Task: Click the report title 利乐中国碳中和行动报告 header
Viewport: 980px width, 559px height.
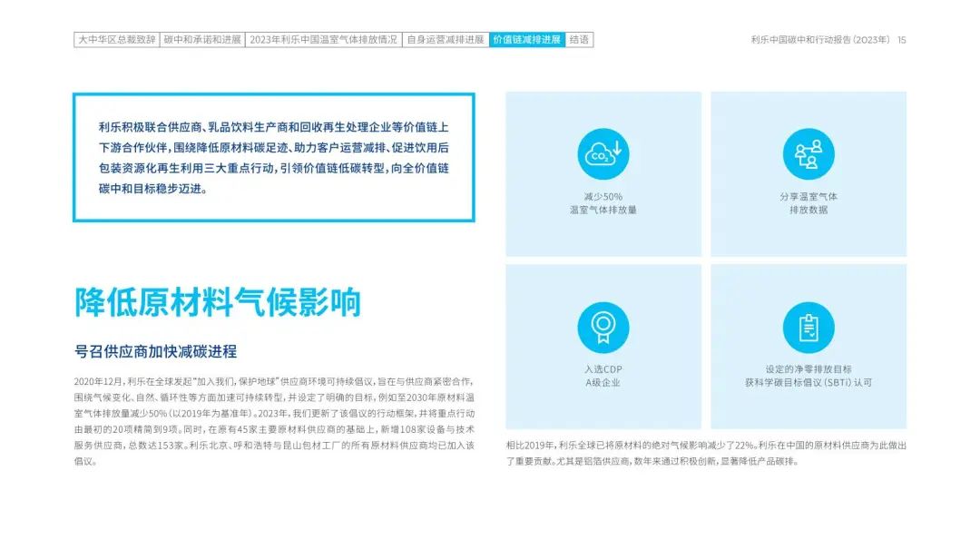Action: (821, 40)
